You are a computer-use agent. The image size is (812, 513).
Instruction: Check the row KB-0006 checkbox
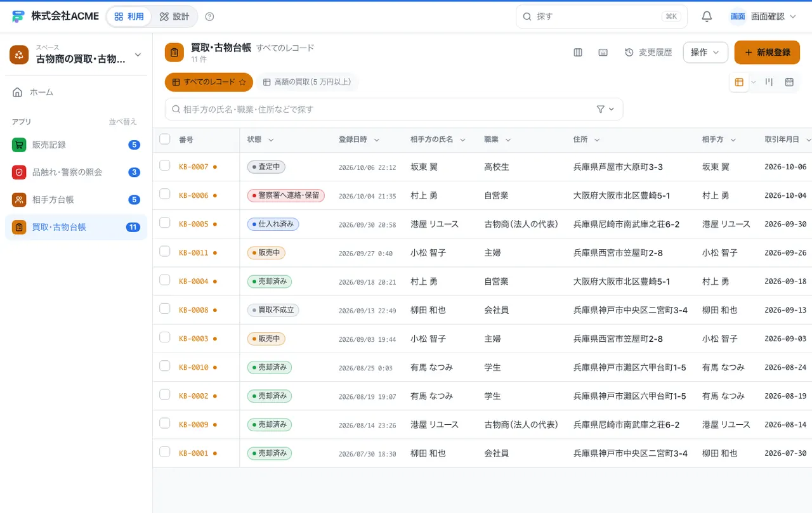coord(165,194)
